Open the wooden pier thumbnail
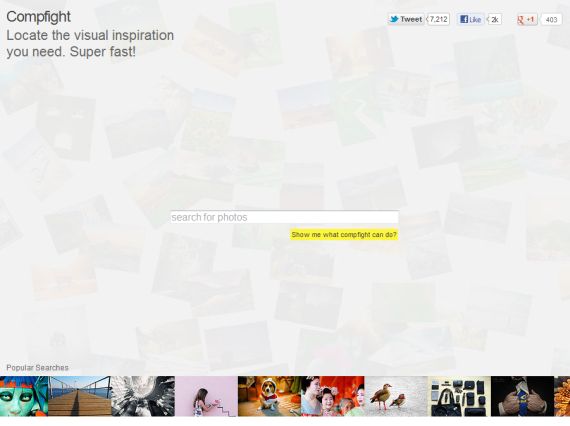This screenshot has height=426, width=570. (80, 396)
